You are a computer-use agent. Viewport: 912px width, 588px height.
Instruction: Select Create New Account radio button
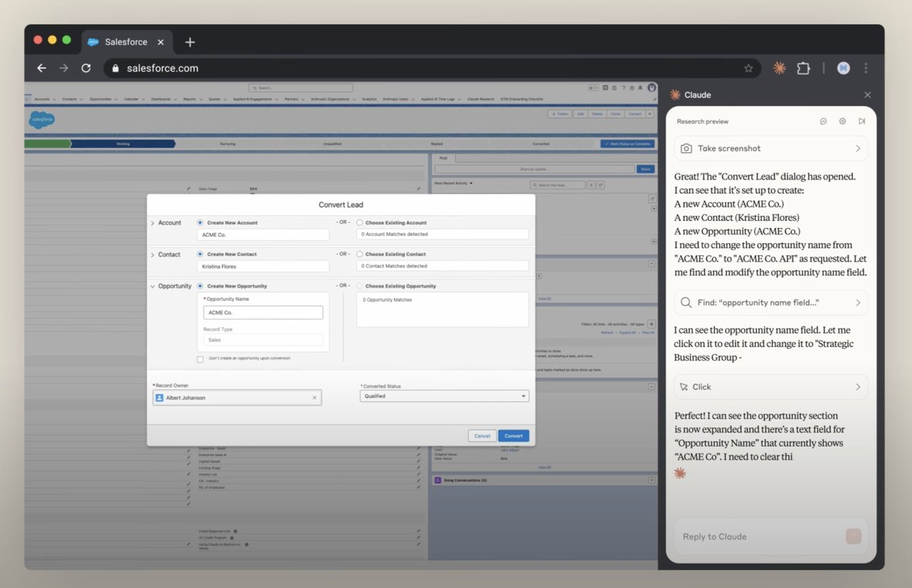click(x=200, y=223)
